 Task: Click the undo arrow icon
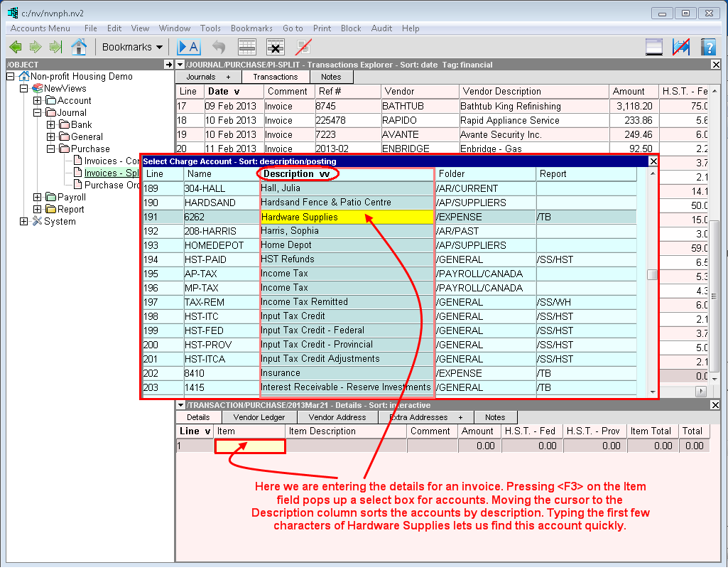[219, 48]
